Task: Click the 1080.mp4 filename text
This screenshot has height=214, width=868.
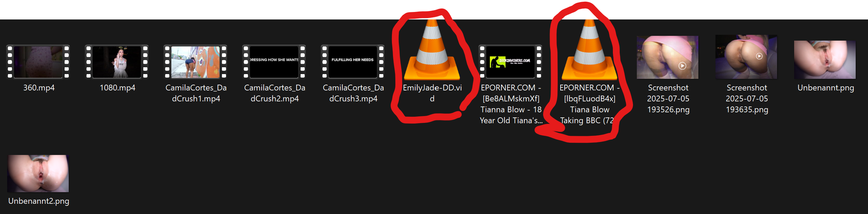Action: point(117,88)
